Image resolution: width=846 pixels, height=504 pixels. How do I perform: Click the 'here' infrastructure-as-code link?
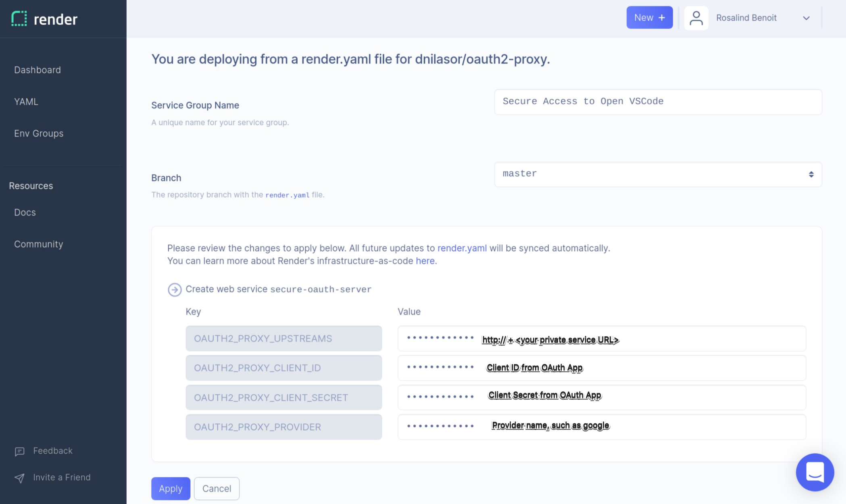coord(425,261)
